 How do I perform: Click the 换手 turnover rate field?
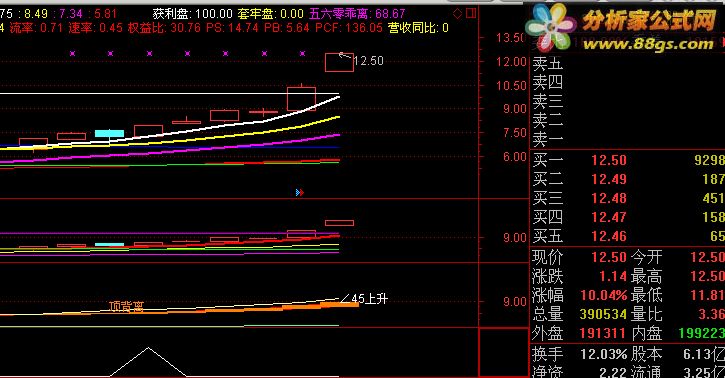tap(580, 354)
